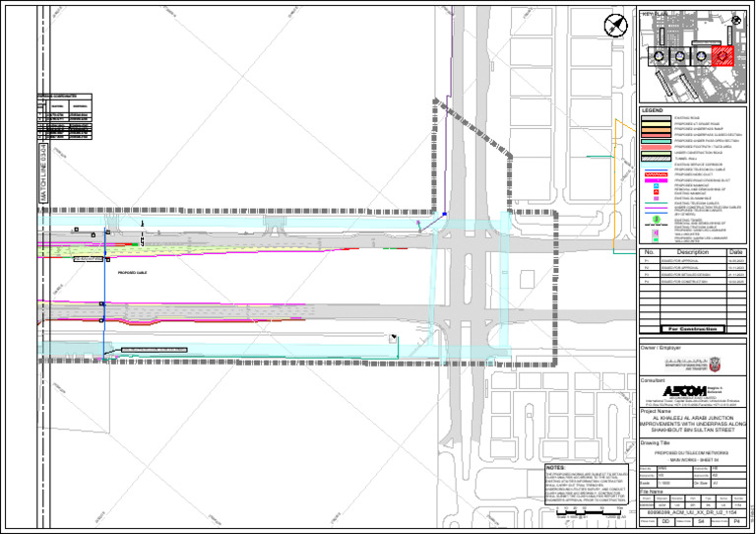The image size is (756, 534).
Task: Click the blue manhole symbol in the legend
Action: pos(656,186)
